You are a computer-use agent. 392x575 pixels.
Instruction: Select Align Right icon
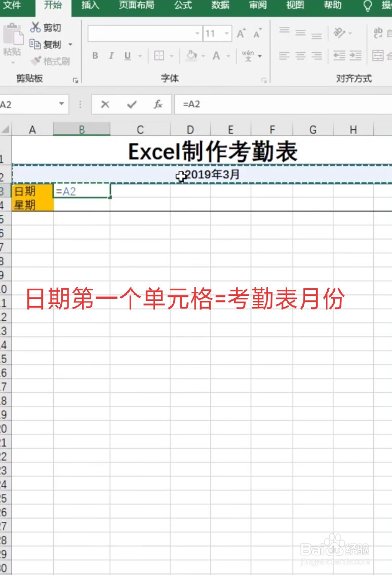pos(317,56)
